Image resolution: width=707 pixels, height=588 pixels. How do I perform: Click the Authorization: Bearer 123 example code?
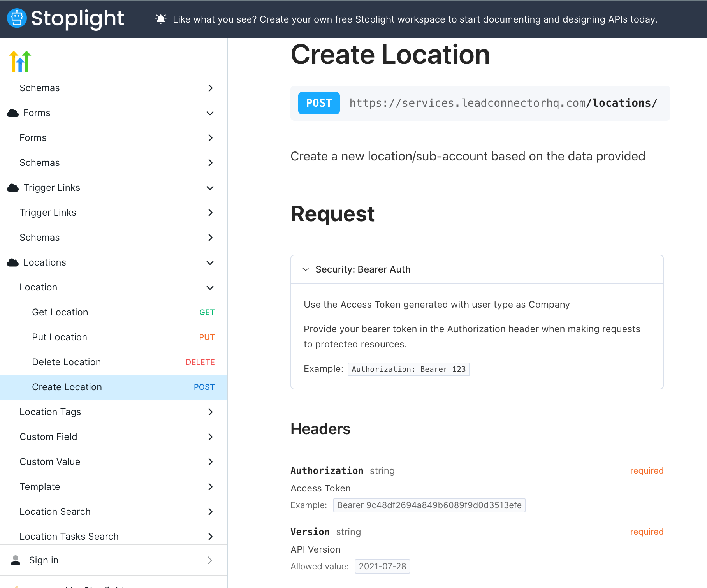coord(408,369)
